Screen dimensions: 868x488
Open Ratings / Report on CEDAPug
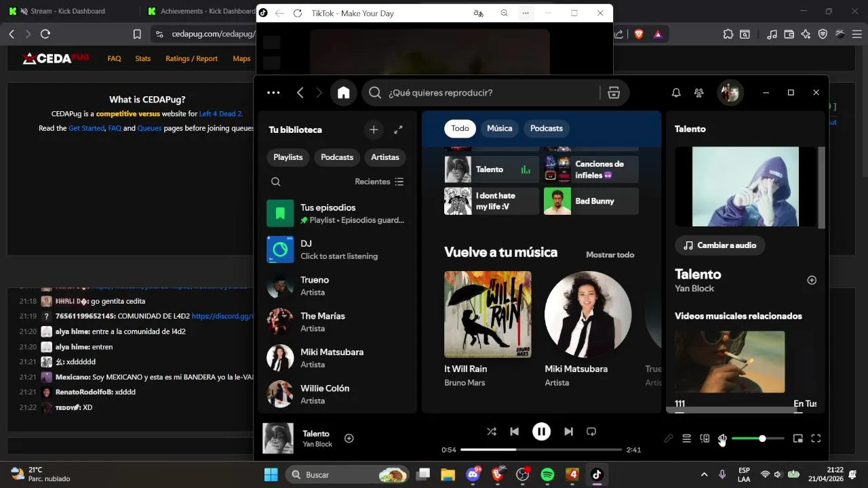[192, 59]
